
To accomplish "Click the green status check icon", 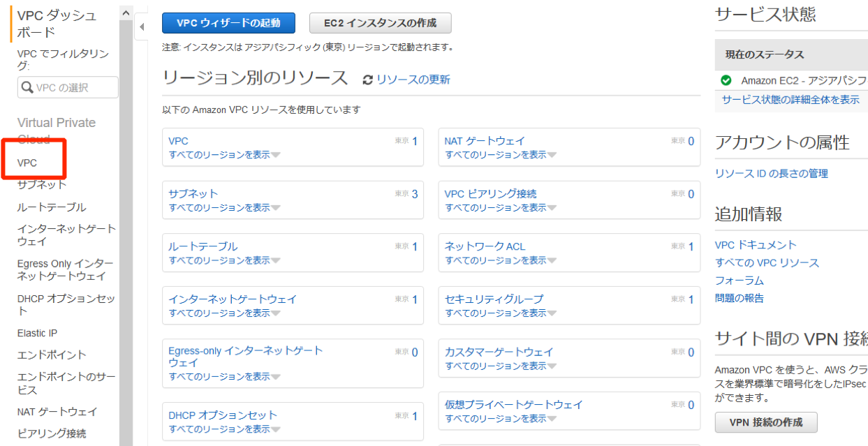I will click(726, 80).
